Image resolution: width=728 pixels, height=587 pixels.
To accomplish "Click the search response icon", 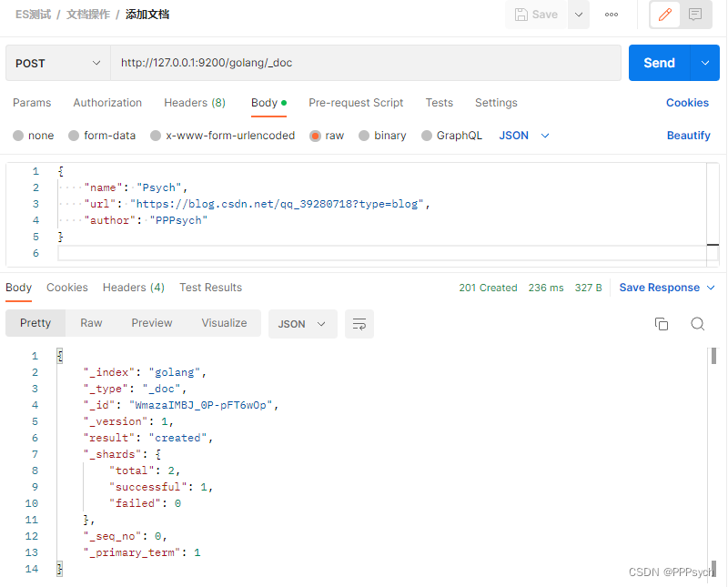I will click(x=697, y=324).
